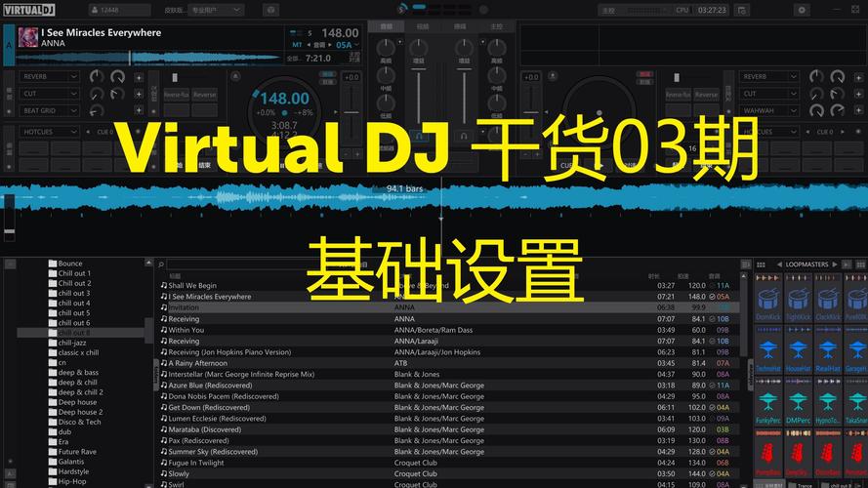
Task: Switch to previous sampler bank before LOOPMASTERS
Action: pyautogui.click(x=779, y=264)
